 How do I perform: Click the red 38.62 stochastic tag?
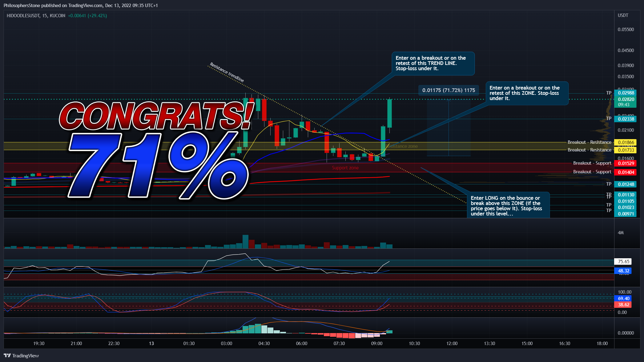623,305
